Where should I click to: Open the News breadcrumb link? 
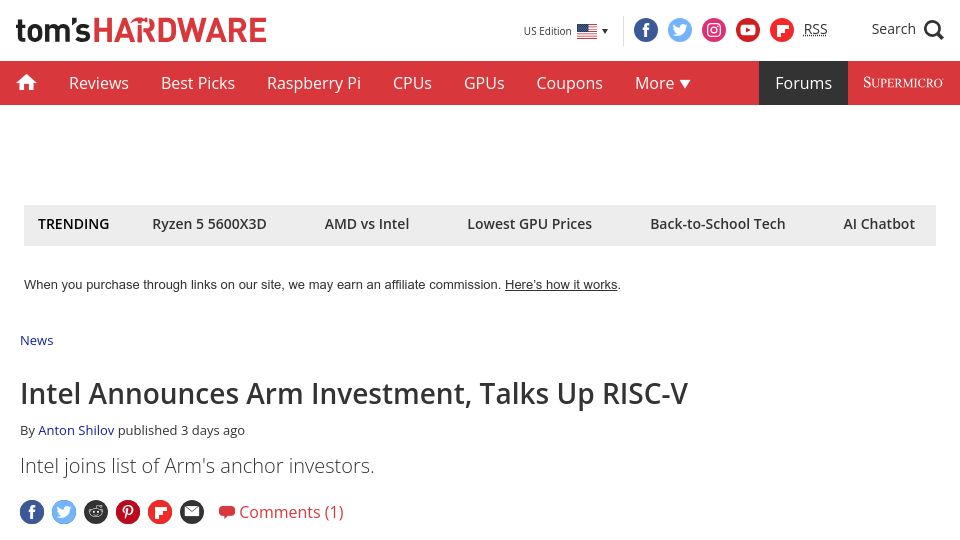(x=37, y=340)
